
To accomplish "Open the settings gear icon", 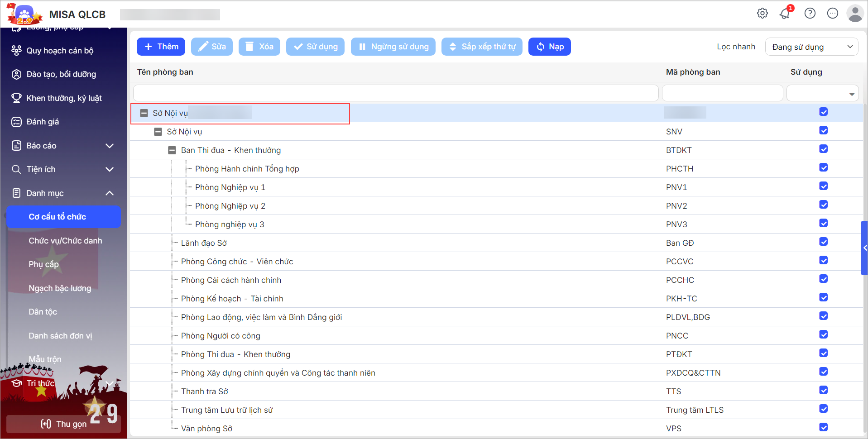I will pos(762,14).
